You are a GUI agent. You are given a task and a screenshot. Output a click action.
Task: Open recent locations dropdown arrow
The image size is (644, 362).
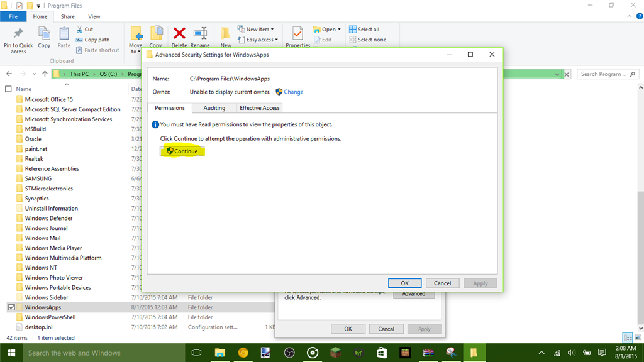click(34, 74)
